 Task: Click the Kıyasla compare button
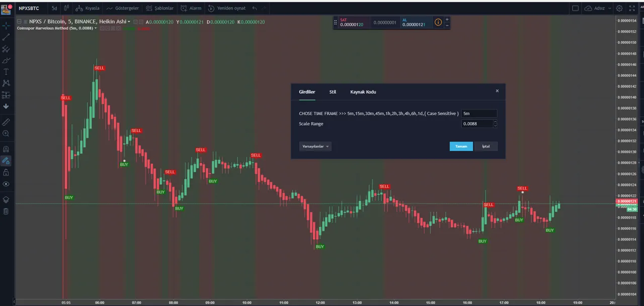[88, 9]
